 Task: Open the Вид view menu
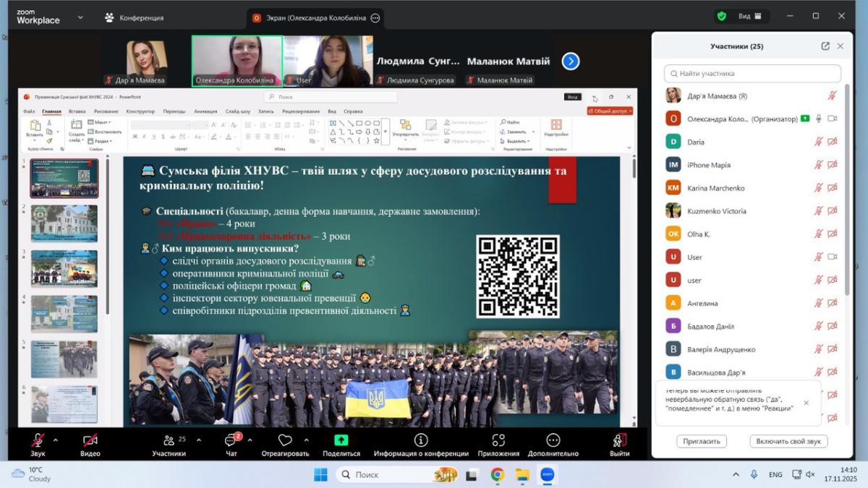pos(749,16)
